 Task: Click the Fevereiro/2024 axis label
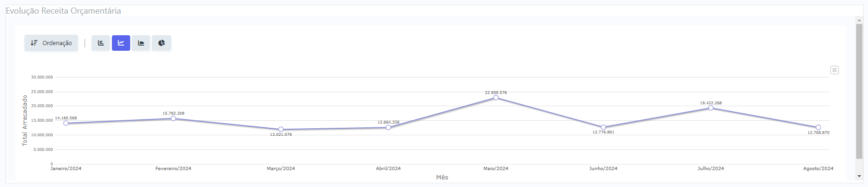tap(174, 168)
